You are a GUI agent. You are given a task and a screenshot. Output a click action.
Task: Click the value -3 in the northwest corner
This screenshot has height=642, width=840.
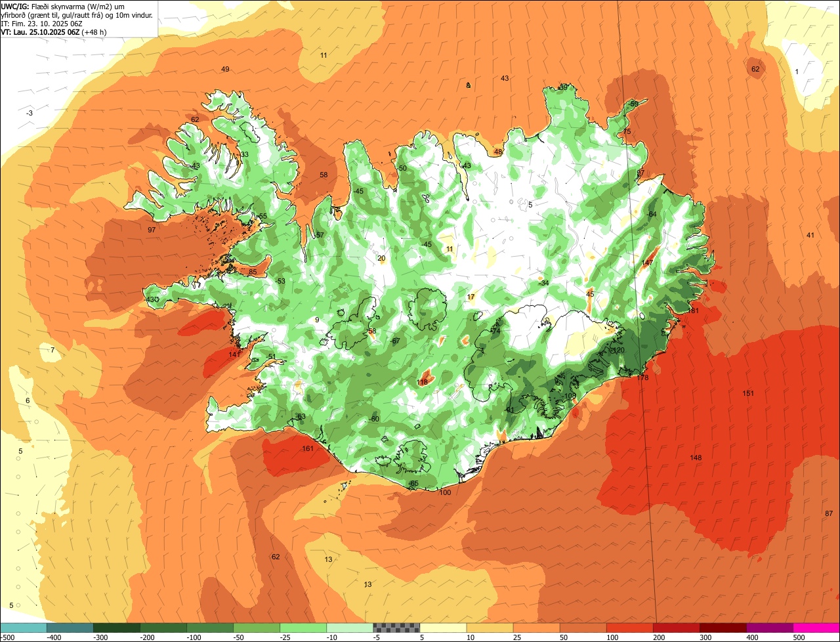29,113
